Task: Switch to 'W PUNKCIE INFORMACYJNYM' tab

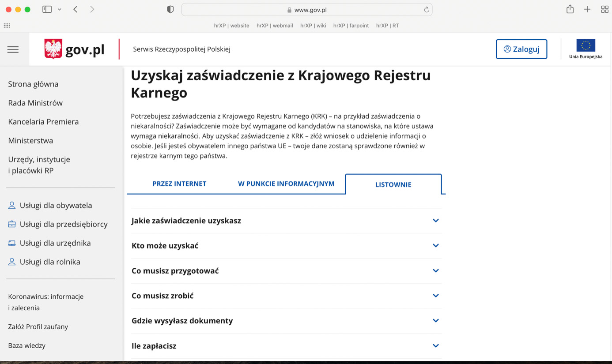Action: point(286,184)
